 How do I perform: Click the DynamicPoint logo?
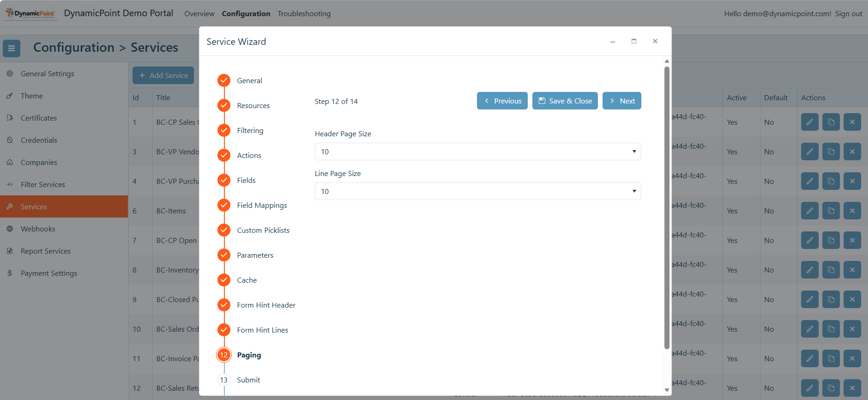pyautogui.click(x=30, y=13)
